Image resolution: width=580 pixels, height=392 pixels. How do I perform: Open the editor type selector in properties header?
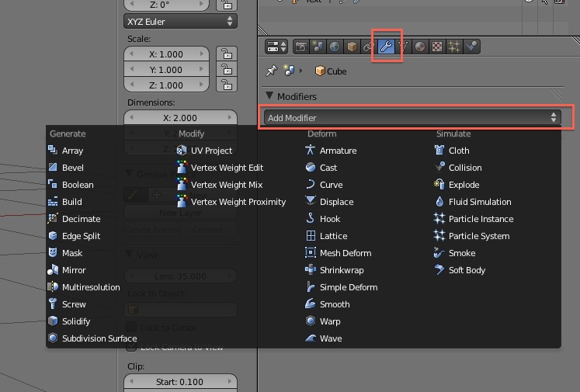[276, 47]
